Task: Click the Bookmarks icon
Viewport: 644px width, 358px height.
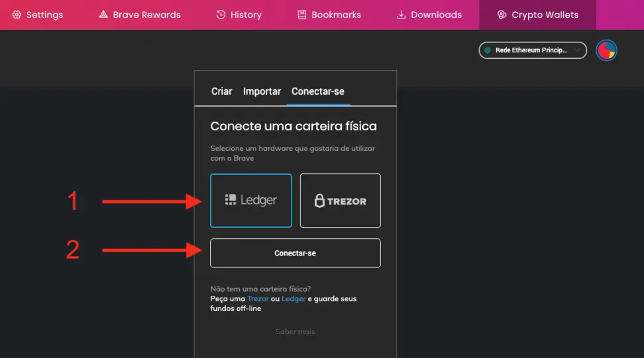Action: pyautogui.click(x=302, y=15)
